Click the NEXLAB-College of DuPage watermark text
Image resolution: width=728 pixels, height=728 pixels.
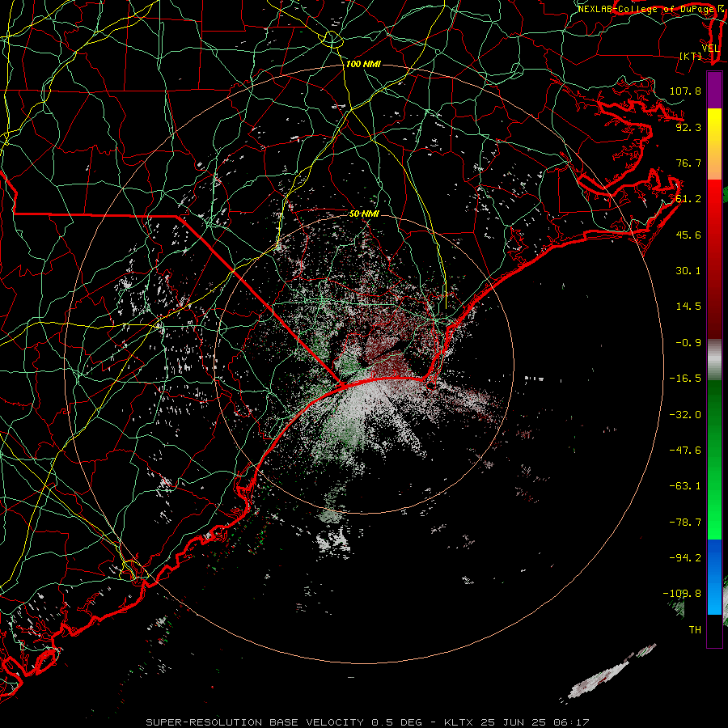[x=648, y=9]
